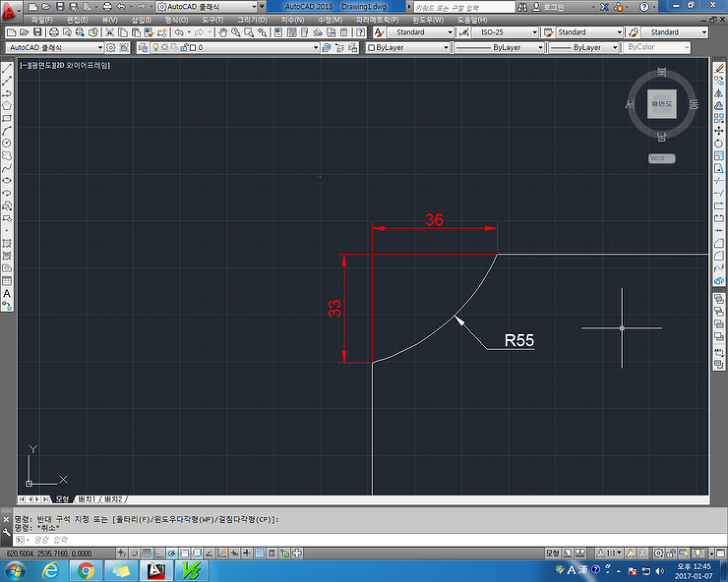Toggle Polar tracking in the status bar
This screenshot has height=582, width=728.
(172, 553)
